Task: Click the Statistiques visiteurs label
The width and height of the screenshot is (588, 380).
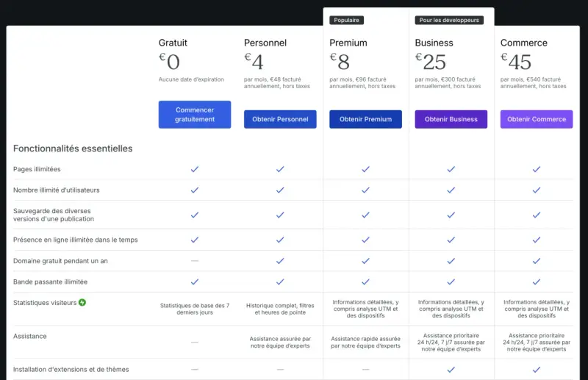Action: pyautogui.click(x=45, y=303)
